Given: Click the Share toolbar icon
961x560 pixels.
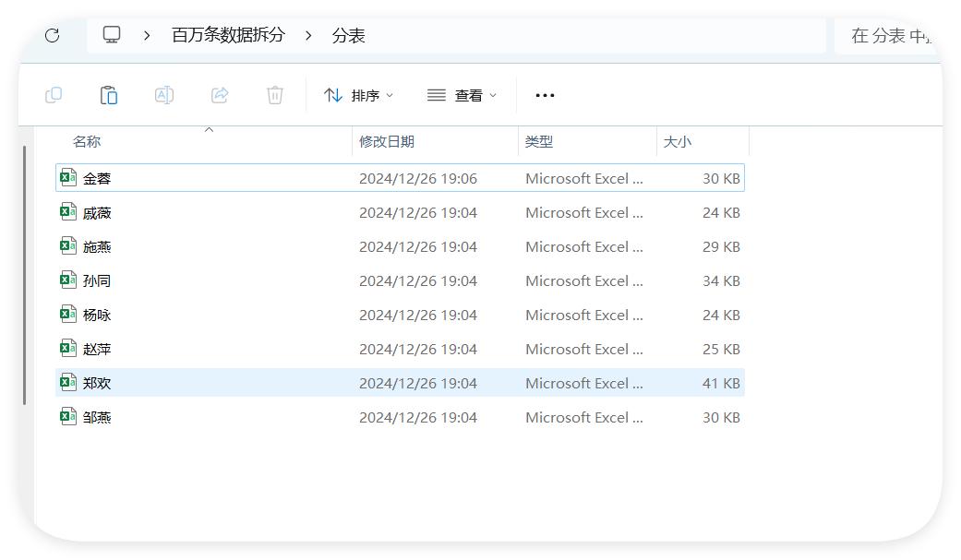Looking at the screenshot, I should (x=220, y=95).
